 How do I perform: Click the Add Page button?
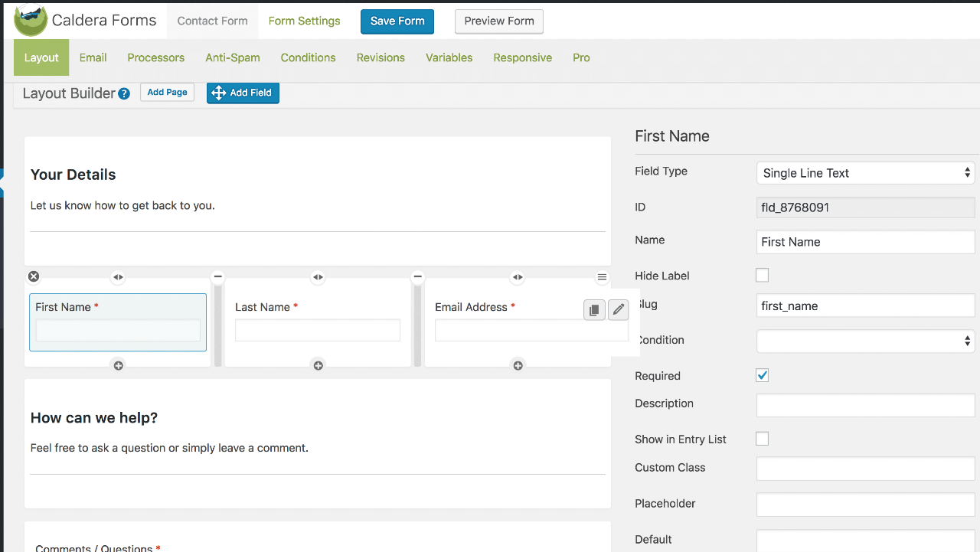[167, 92]
